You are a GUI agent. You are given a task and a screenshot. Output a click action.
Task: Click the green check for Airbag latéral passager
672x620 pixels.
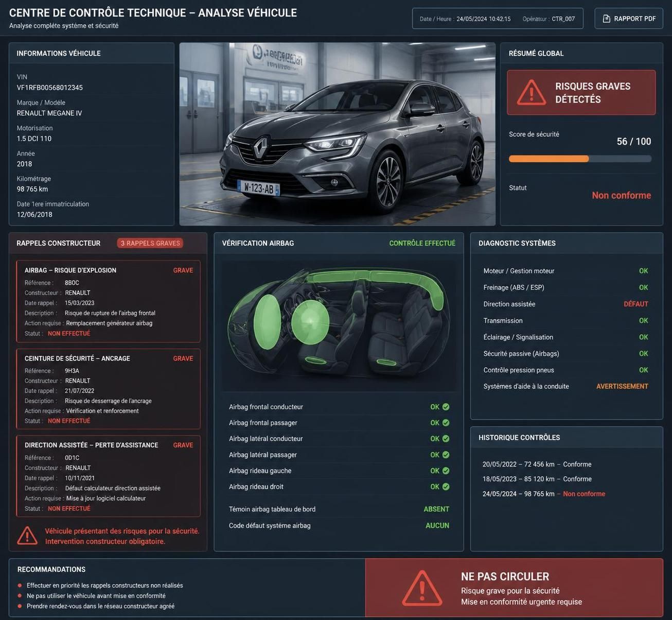point(446,455)
